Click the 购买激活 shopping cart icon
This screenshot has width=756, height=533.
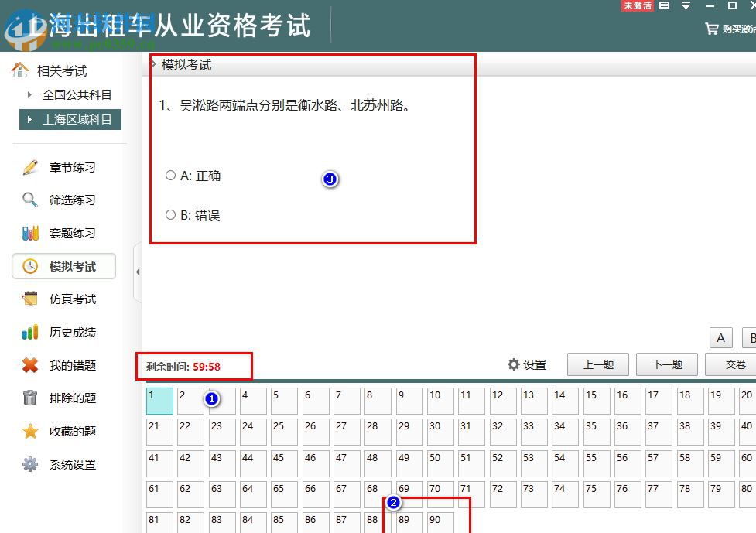click(x=710, y=28)
